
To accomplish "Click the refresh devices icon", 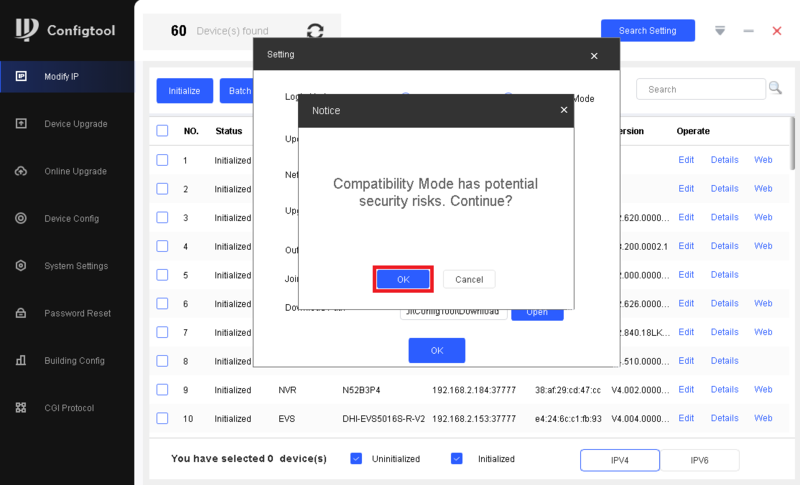I will (x=315, y=31).
